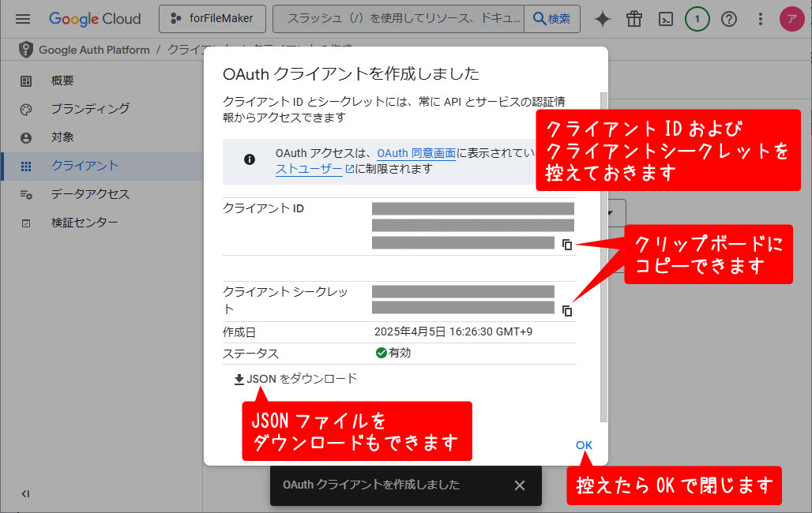
Task: Activate the Cloud Shell terminal icon
Action: coord(665,19)
